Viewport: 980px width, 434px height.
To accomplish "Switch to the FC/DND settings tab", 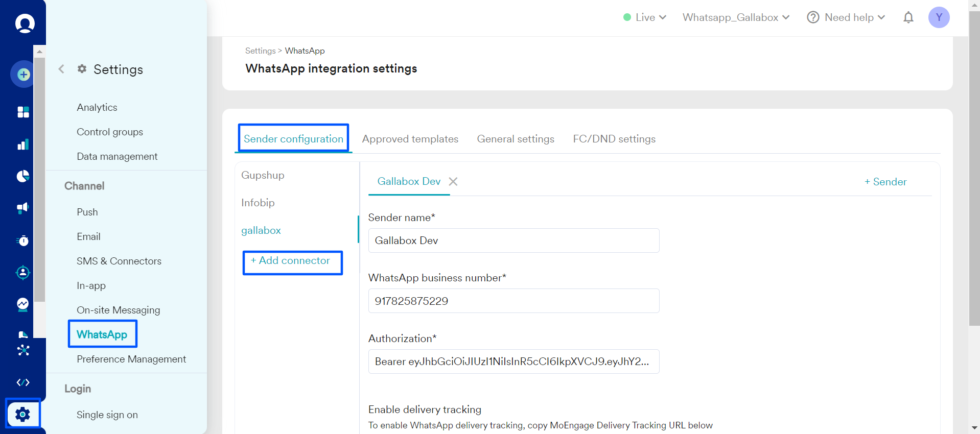I will (x=614, y=139).
